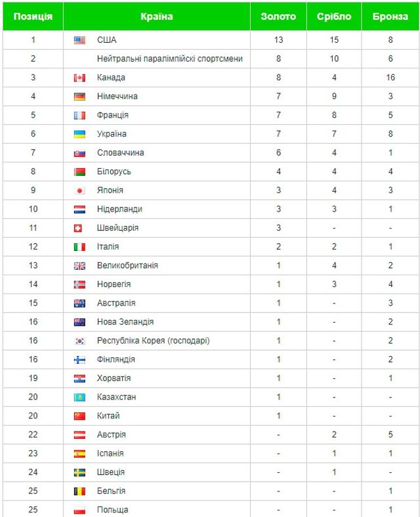This screenshot has height=517, width=420.
Task: Click the Great Britain flag icon
Action: pyautogui.click(x=79, y=266)
